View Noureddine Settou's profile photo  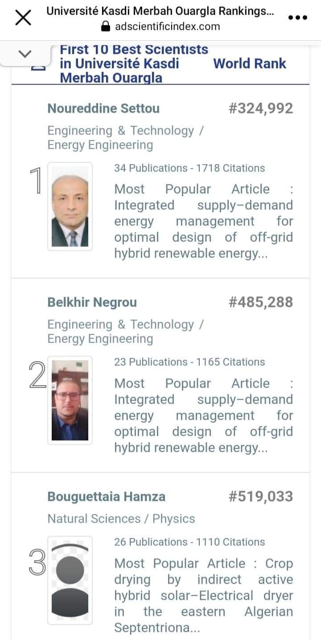click(70, 206)
